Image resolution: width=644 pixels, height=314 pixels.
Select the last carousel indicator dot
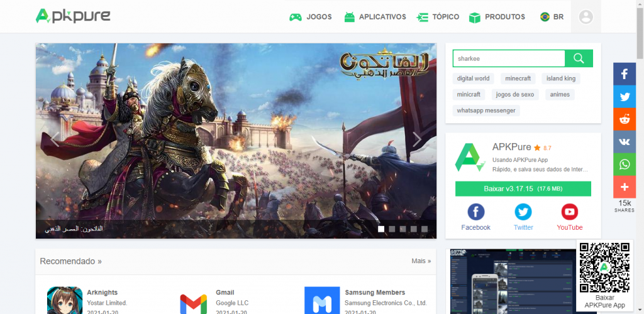425,229
